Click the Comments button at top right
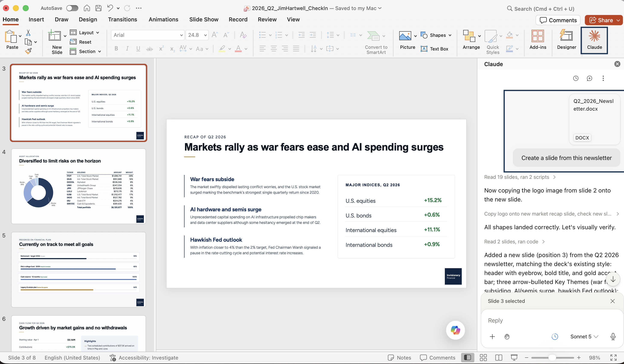The width and height of the screenshot is (624, 364). 558,20
